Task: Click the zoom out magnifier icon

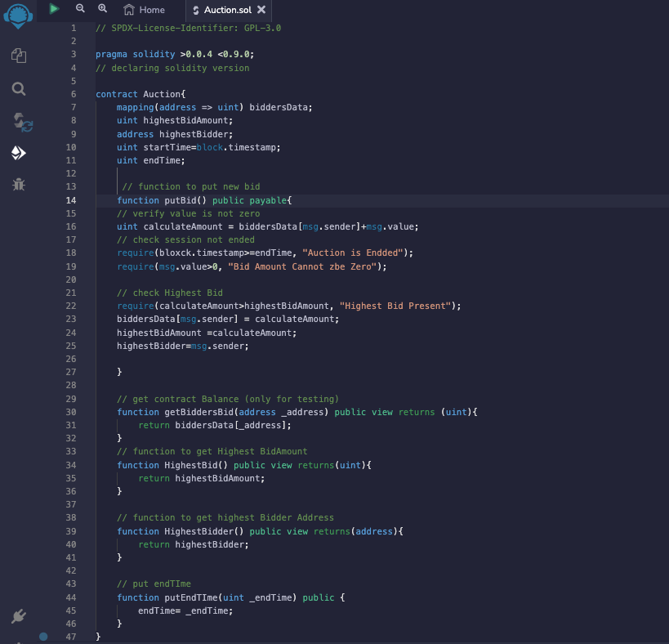Action: (x=80, y=8)
